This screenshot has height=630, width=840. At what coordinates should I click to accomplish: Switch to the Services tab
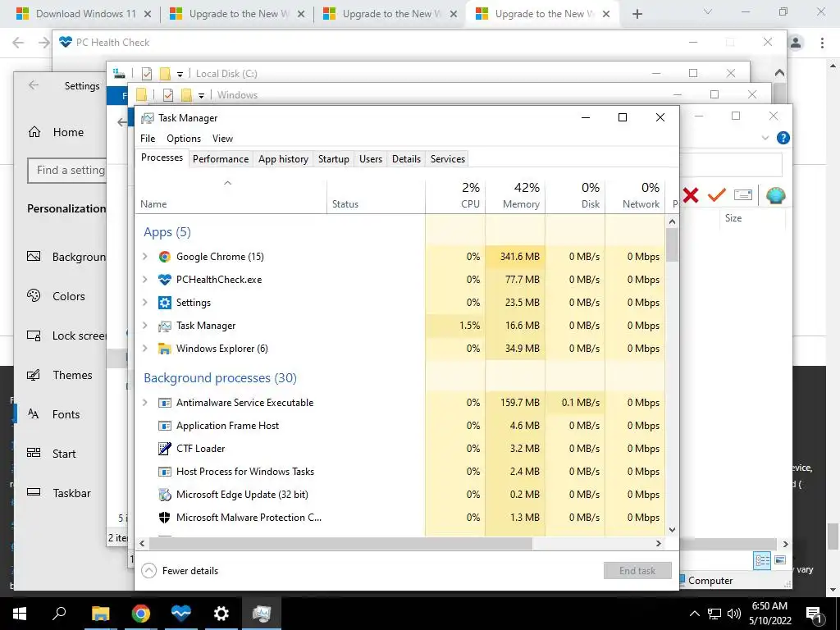coord(448,159)
